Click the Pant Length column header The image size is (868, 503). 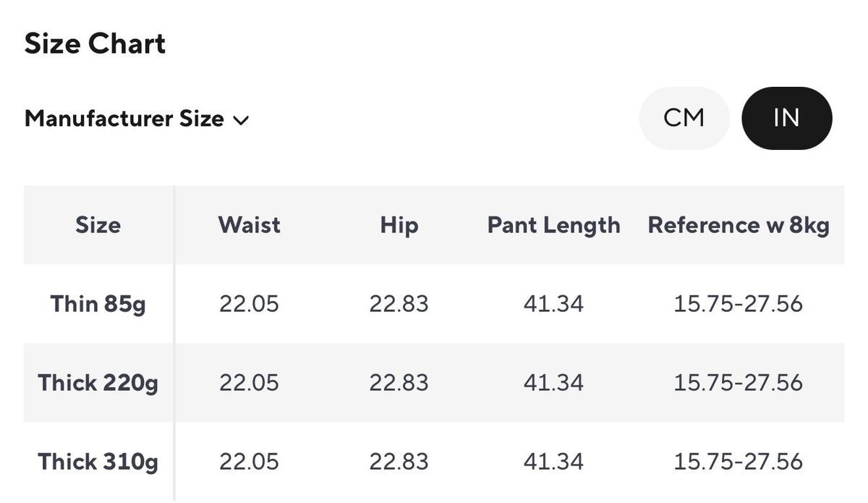[553, 225]
